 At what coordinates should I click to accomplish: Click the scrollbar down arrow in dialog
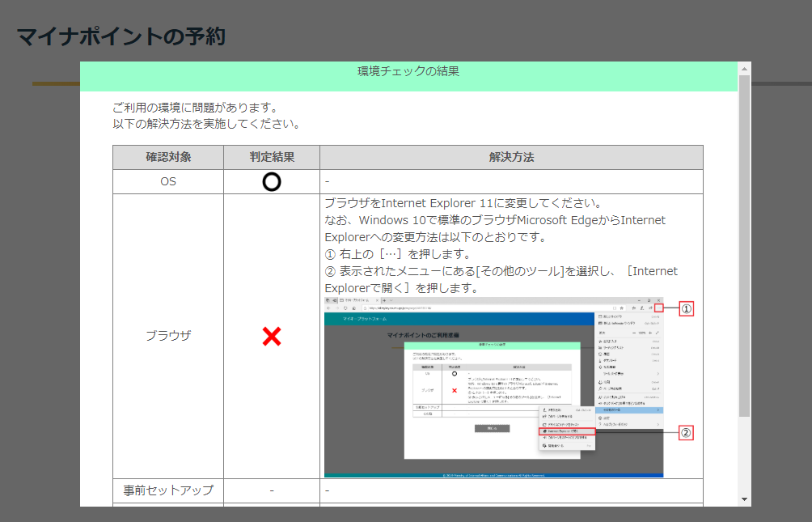pyautogui.click(x=744, y=499)
